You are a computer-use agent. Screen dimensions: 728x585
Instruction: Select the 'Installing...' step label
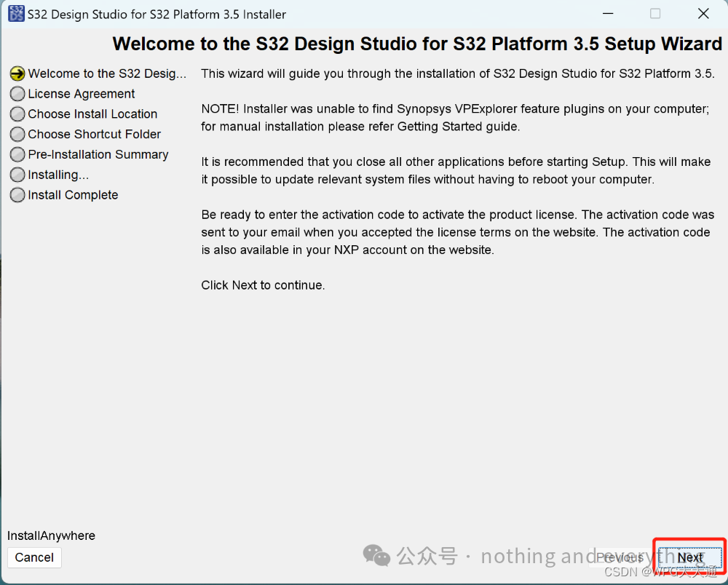58,175
